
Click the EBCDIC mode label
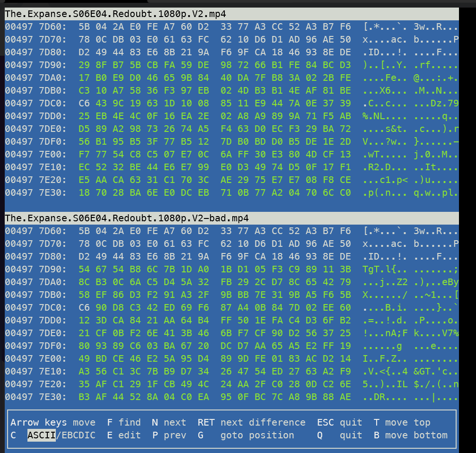click(79, 435)
